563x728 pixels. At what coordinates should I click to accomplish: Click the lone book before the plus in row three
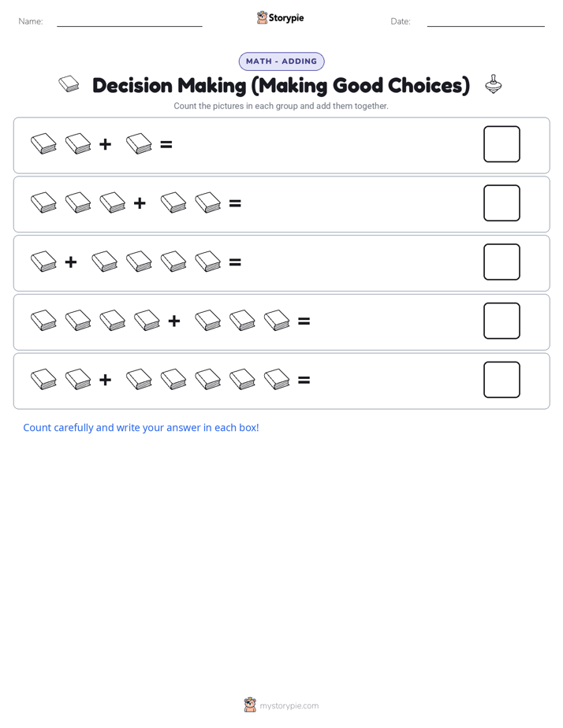(43, 262)
